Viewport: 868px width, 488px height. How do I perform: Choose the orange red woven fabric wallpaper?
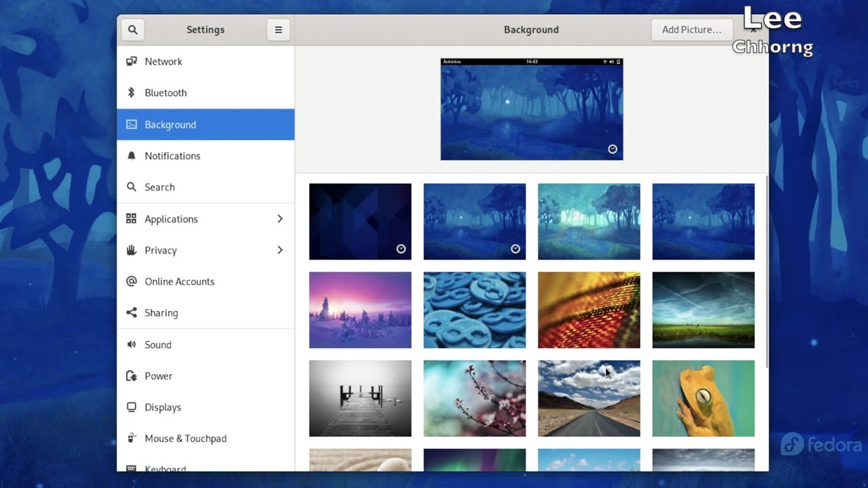click(589, 310)
